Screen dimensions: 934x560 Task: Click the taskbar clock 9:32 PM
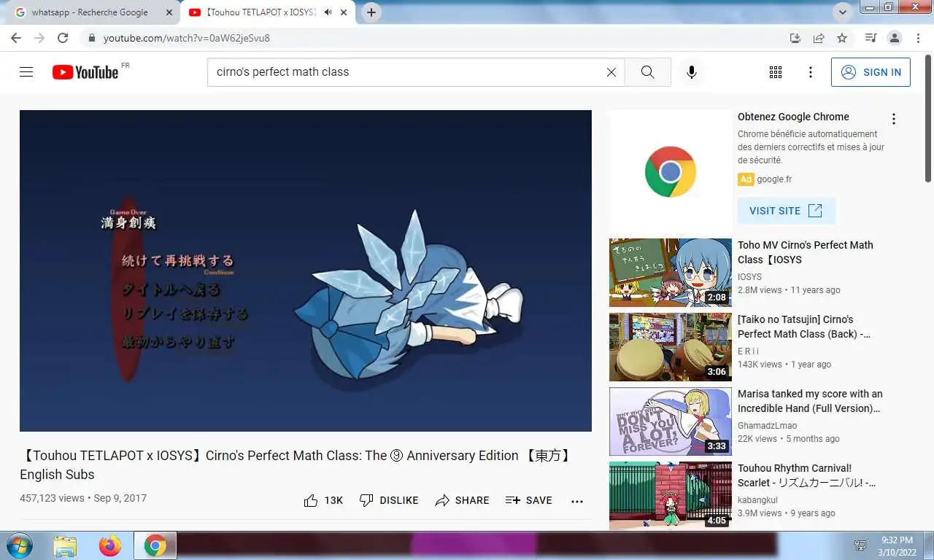(896, 540)
